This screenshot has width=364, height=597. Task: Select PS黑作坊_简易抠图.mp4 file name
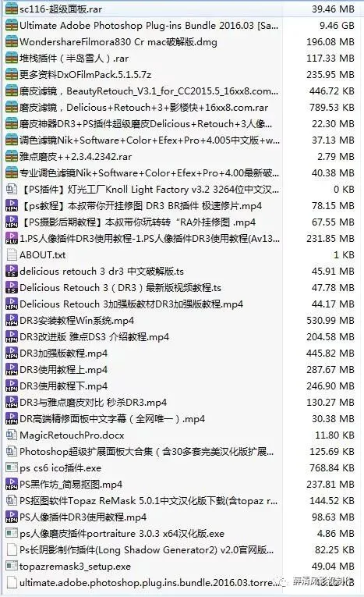coord(71,484)
